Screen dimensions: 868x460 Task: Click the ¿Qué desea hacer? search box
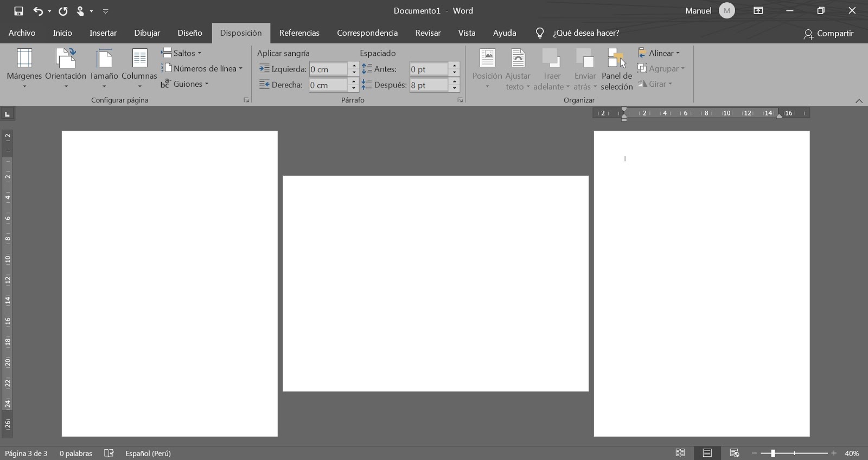tap(586, 33)
